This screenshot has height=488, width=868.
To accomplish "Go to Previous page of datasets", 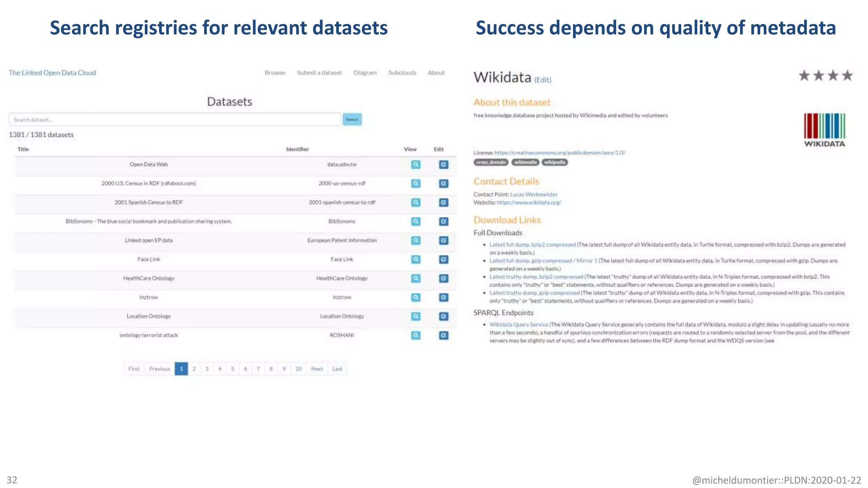I will point(159,369).
